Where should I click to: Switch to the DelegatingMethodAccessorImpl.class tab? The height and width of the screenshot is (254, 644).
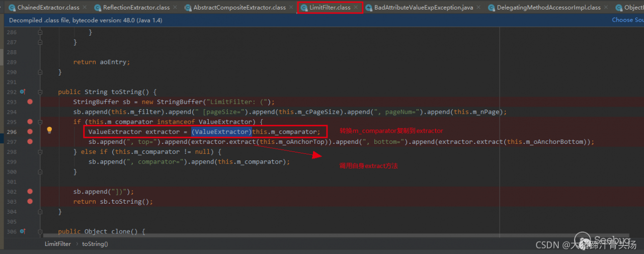(x=548, y=8)
